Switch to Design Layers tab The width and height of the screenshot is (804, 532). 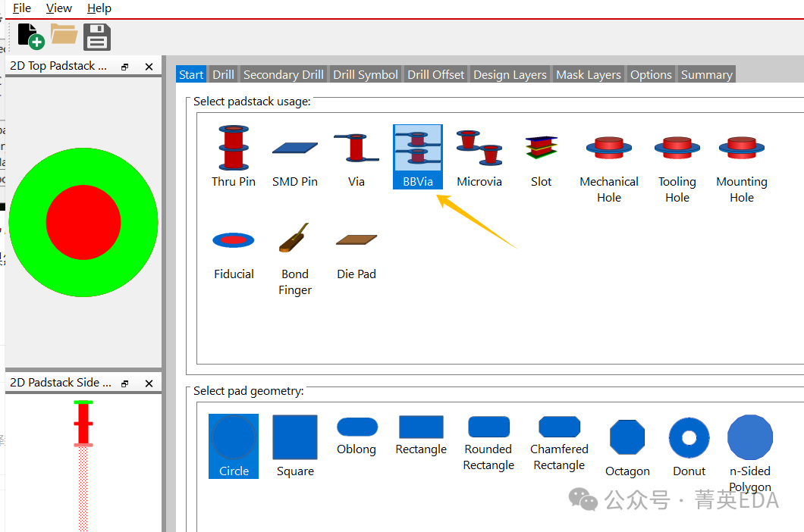tap(510, 74)
